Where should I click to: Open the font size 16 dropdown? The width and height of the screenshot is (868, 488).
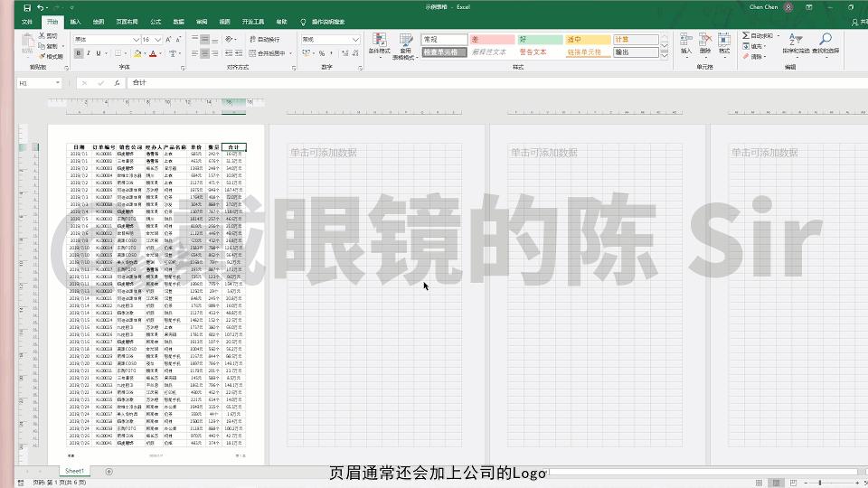point(157,40)
